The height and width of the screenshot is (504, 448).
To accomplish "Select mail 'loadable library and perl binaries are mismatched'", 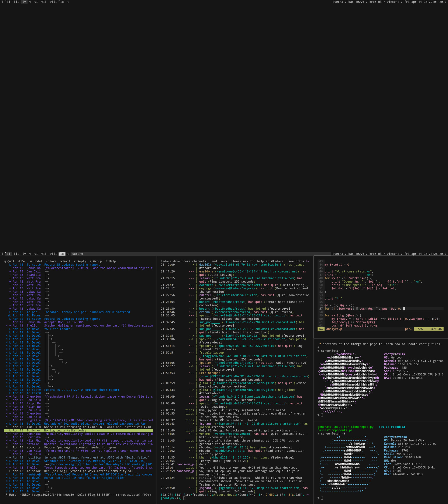I will pyautogui.click(x=78, y=312).
